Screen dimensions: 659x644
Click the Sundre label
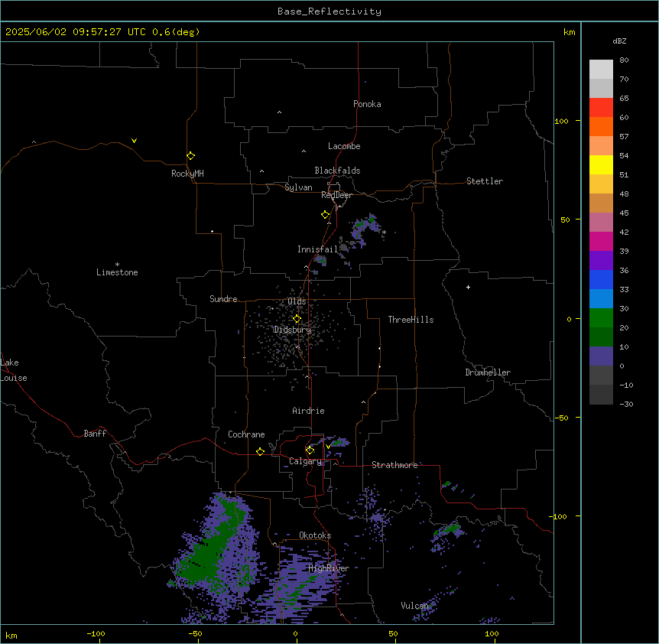pyautogui.click(x=223, y=299)
